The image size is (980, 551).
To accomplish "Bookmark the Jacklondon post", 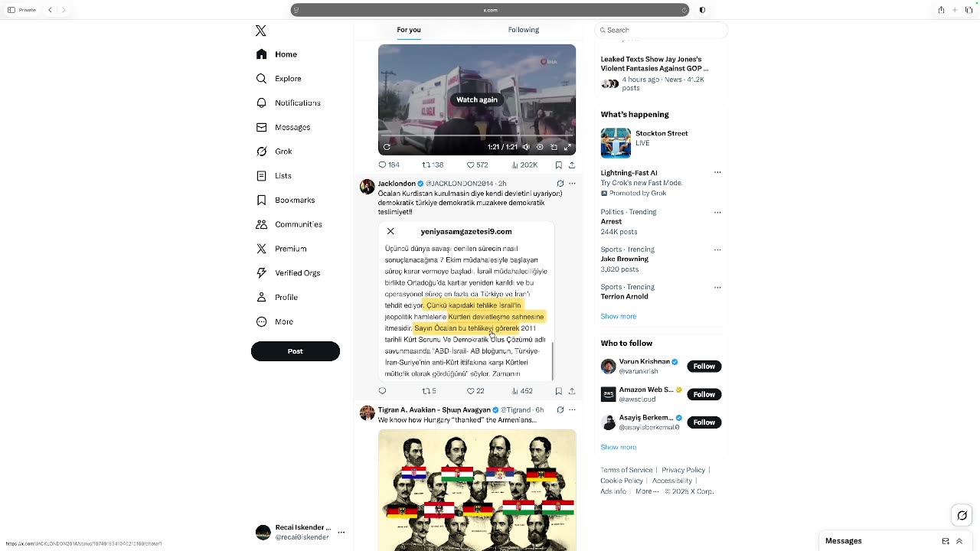I will pos(558,391).
